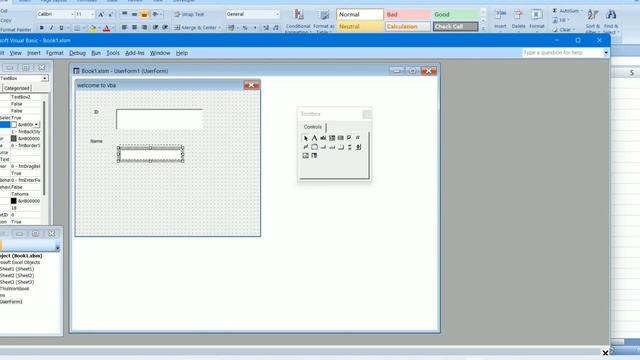
Task: Click Excel Insert cells icon
Action: 500,15
